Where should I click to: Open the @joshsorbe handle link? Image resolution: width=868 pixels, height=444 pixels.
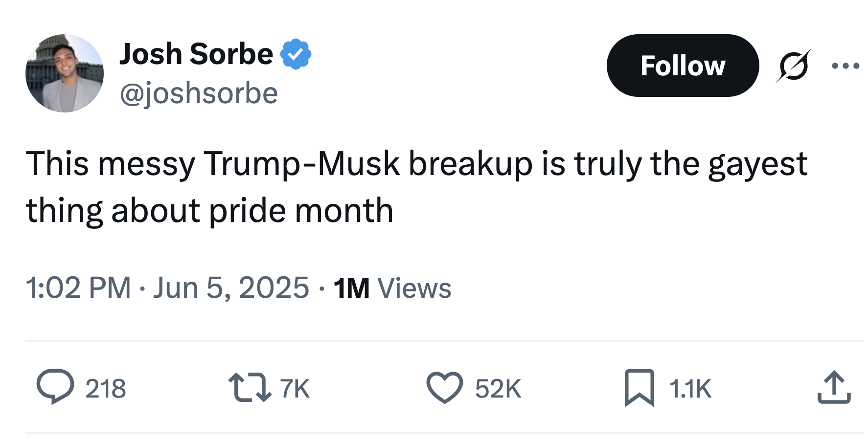tap(199, 93)
